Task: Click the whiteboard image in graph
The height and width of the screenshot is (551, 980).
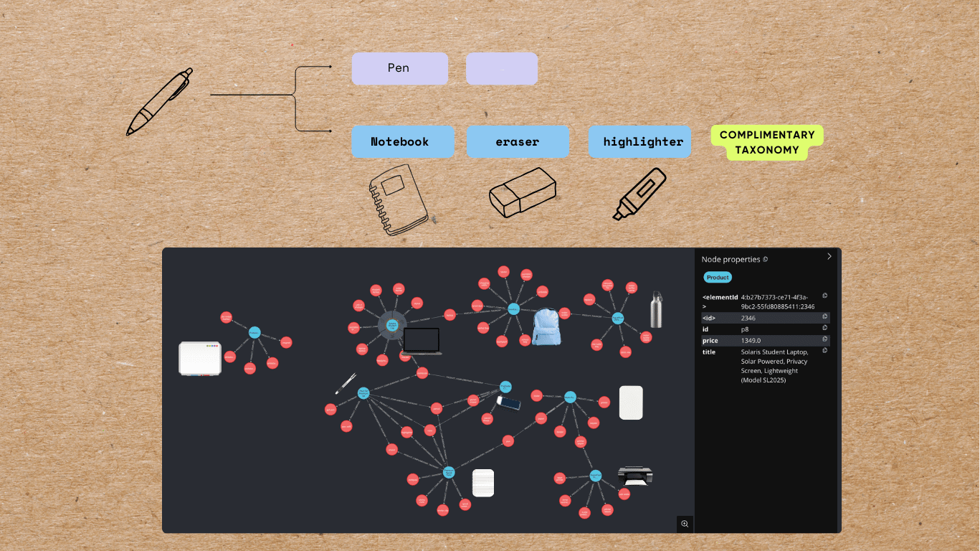Action: point(200,358)
